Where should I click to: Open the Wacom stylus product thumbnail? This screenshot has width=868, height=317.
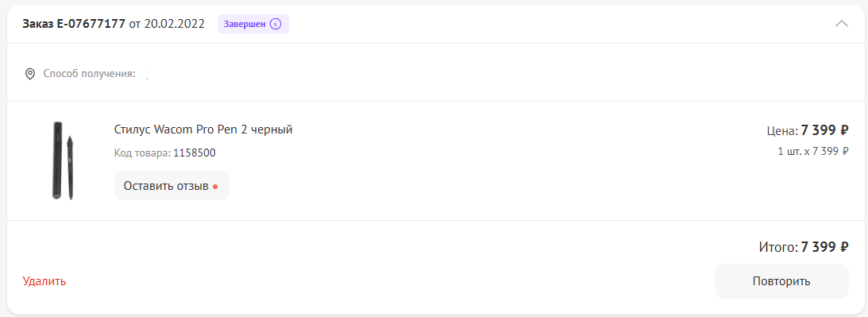click(x=63, y=160)
